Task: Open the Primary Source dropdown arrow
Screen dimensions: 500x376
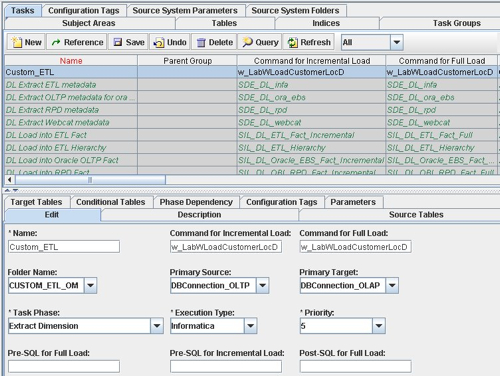Action: click(x=262, y=285)
